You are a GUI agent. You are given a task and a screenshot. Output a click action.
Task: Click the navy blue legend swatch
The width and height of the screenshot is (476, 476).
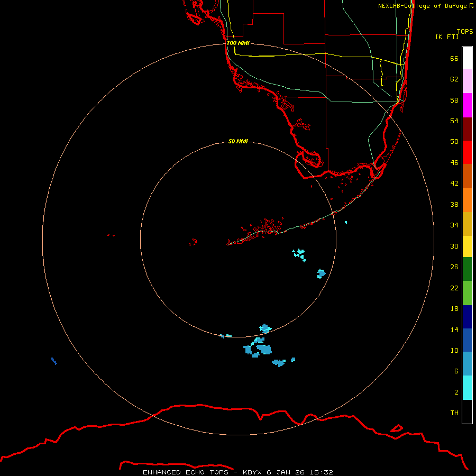point(467,317)
